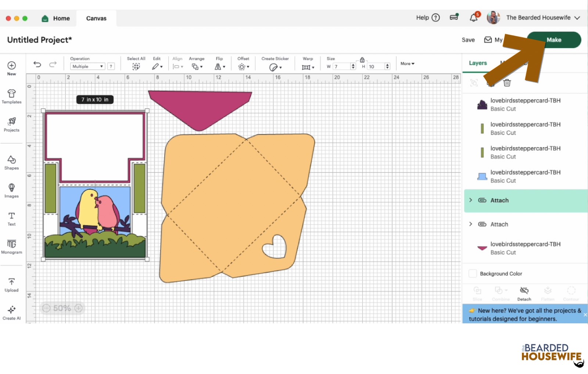Open the Templates panel

click(11, 96)
